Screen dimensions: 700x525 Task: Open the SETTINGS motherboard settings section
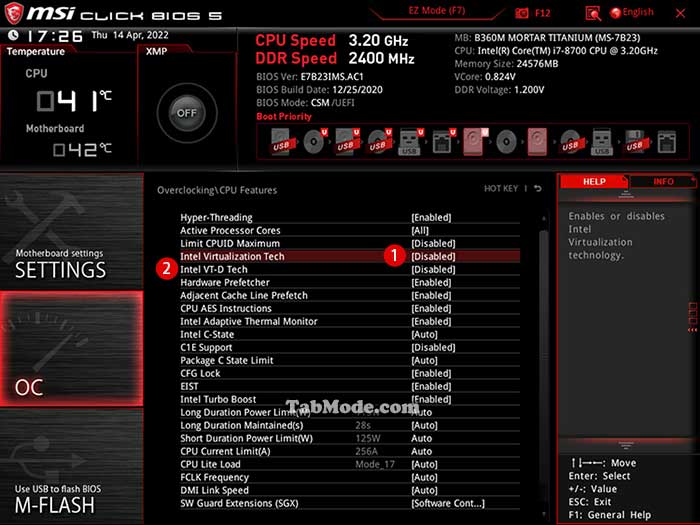(x=72, y=232)
